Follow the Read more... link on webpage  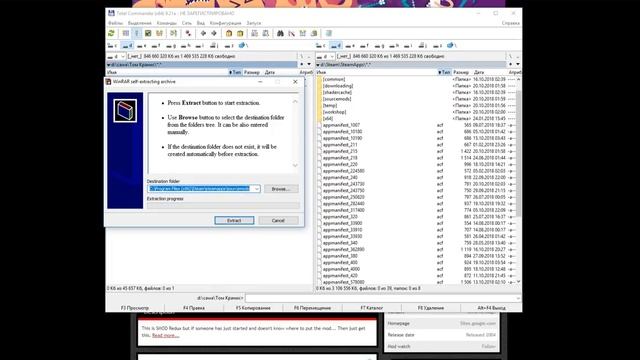coord(165,336)
